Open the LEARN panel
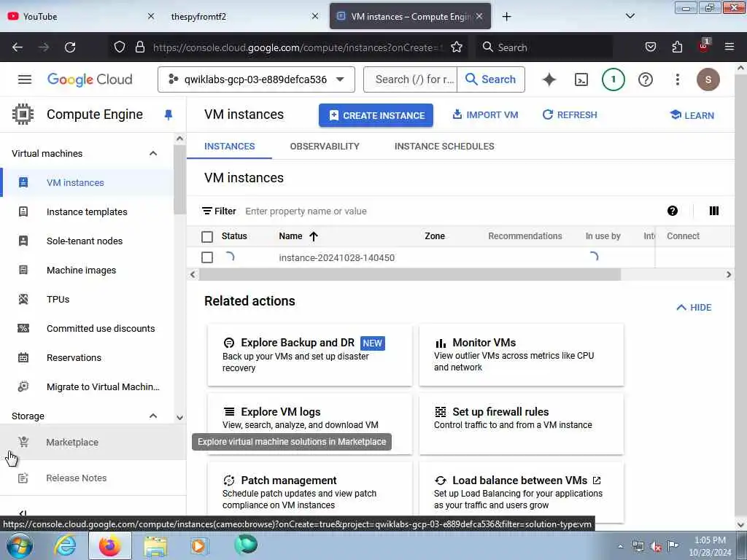 (692, 115)
